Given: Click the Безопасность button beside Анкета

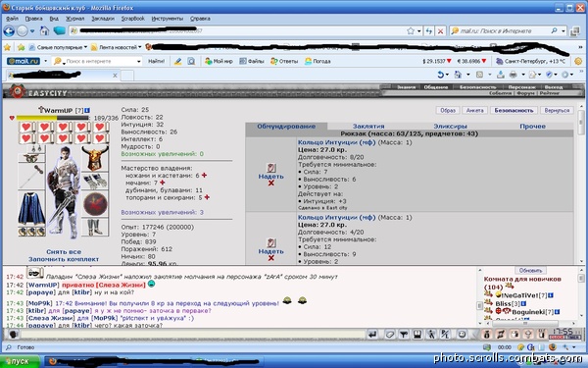Looking at the screenshot, I should tap(514, 110).
